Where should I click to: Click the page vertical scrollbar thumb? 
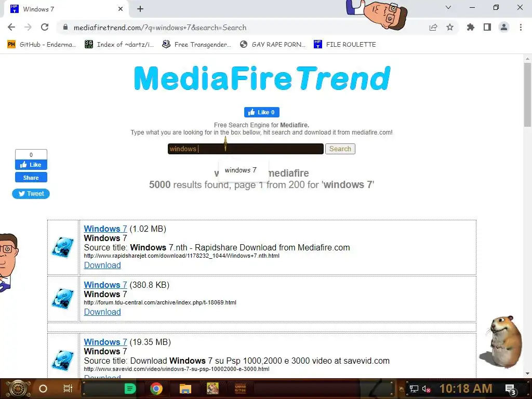coord(527,95)
